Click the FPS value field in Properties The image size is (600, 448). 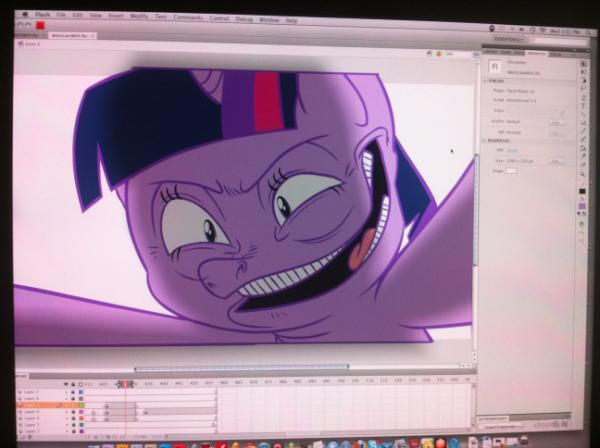[512, 150]
